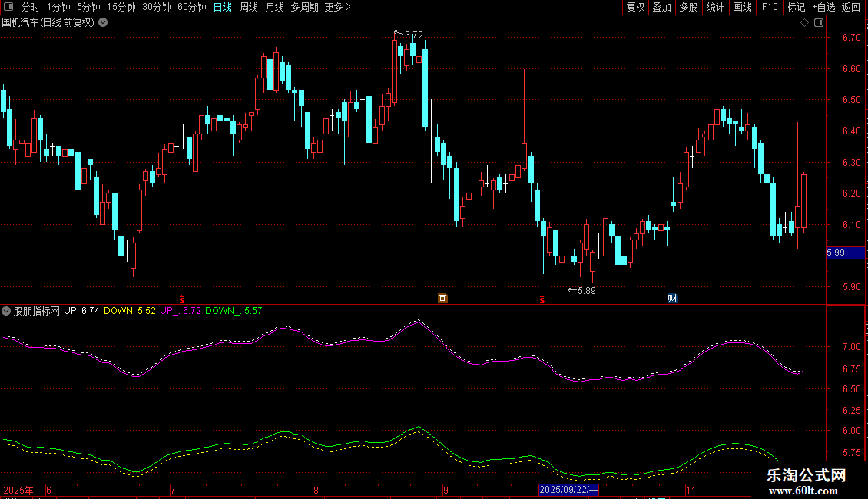Click month 7 on the time axis
This screenshot has height=499, width=868.
(x=174, y=490)
